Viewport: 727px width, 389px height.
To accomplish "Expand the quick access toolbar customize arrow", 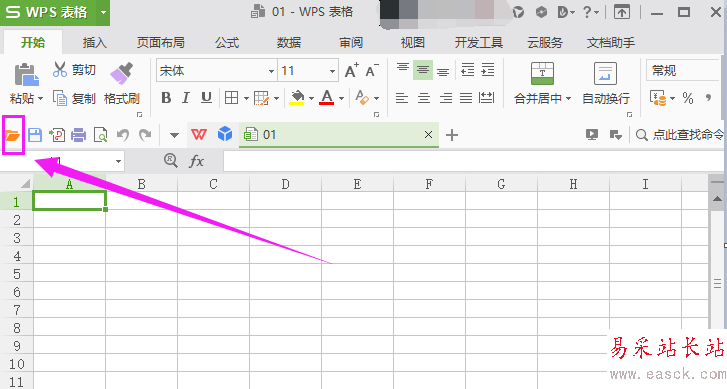I will pos(174,135).
